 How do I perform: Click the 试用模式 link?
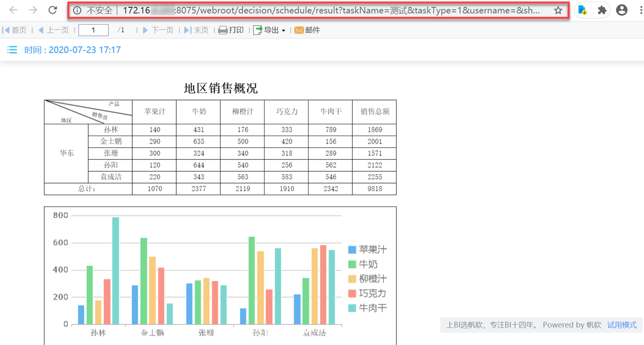tap(622, 325)
